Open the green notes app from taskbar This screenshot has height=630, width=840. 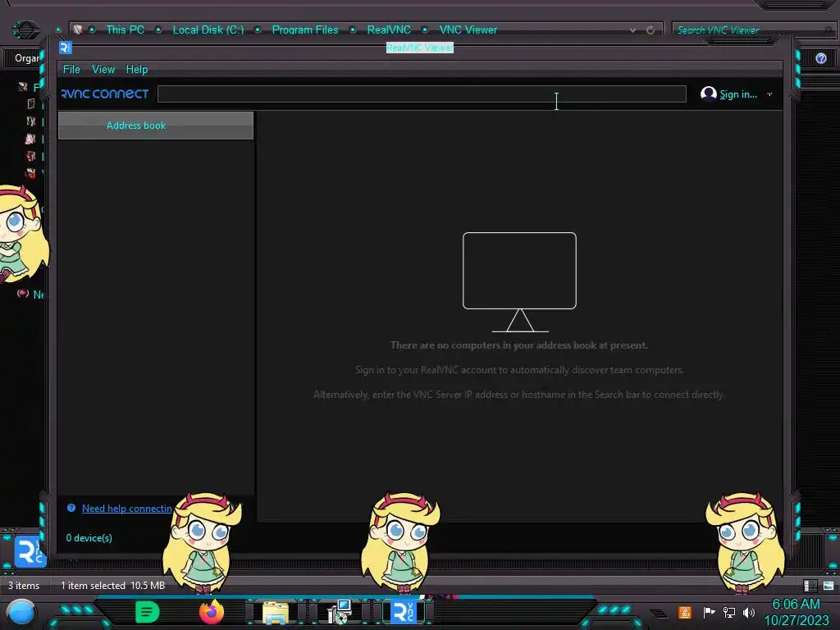[x=148, y=612]
